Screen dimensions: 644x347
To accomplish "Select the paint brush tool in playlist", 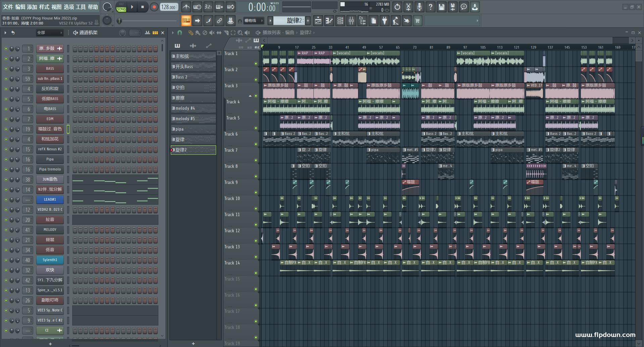I will pyautogui.click(x=197, y=33).
